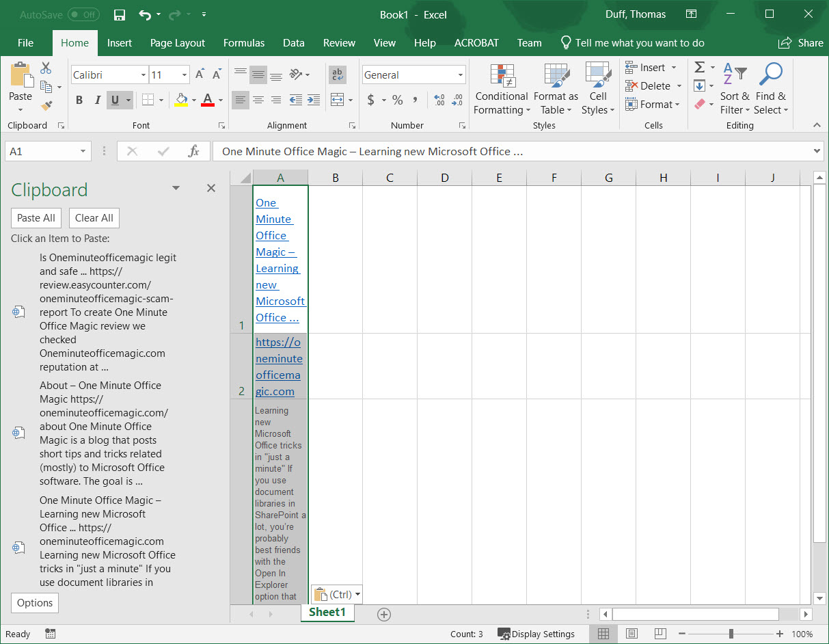This screenshot has width=829, height=644.
Task: Click the AutoSum icon in Editing group
Action: click(x=701, y=67)
